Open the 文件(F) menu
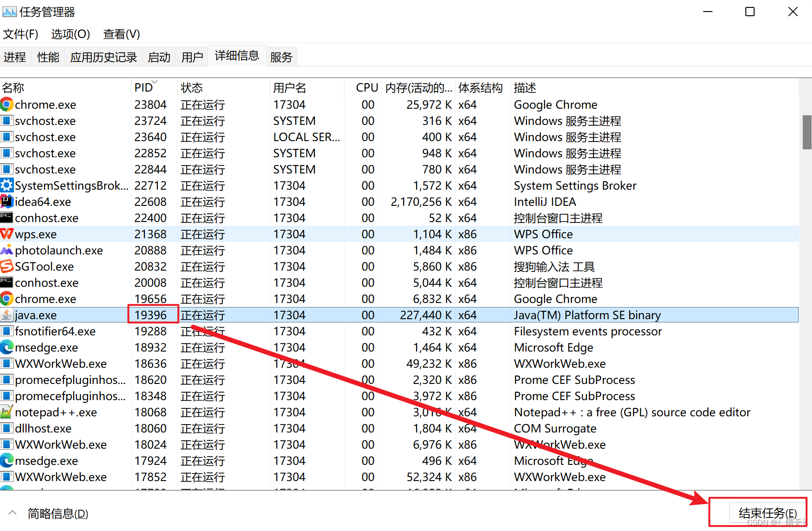This screenshot has height=531, width=812. 20,34
